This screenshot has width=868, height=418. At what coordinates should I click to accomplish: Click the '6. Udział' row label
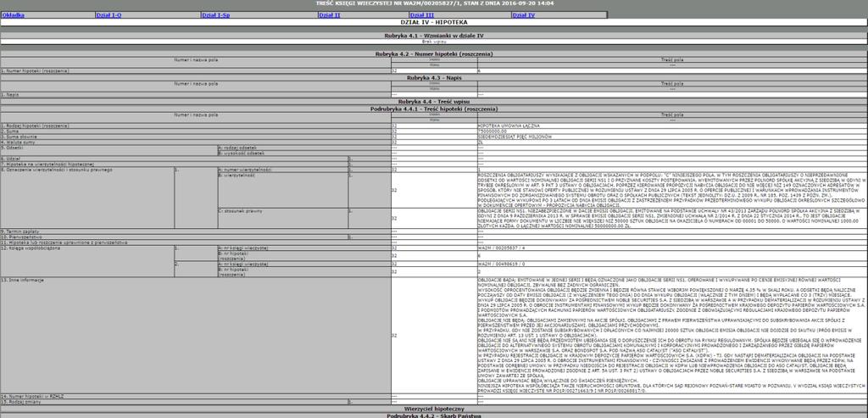pos(11,159)
